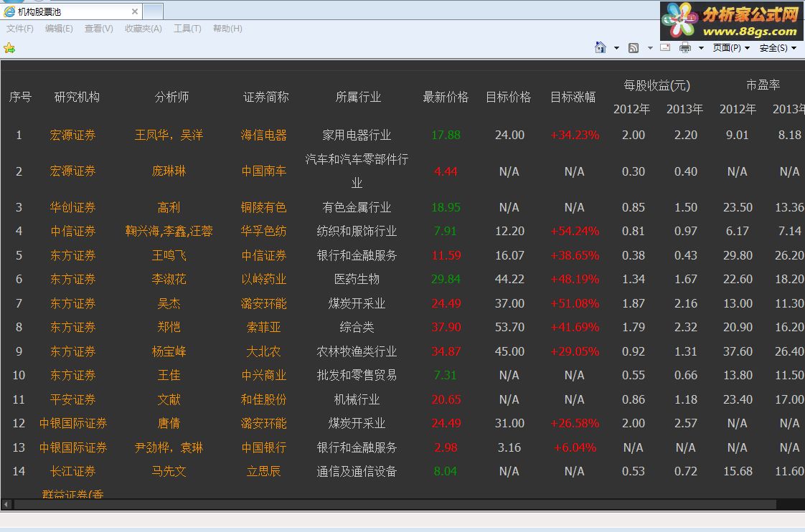Open the 收藏夹(A) menu
This screenshot has height=532, width=805.
coord(143,29)
